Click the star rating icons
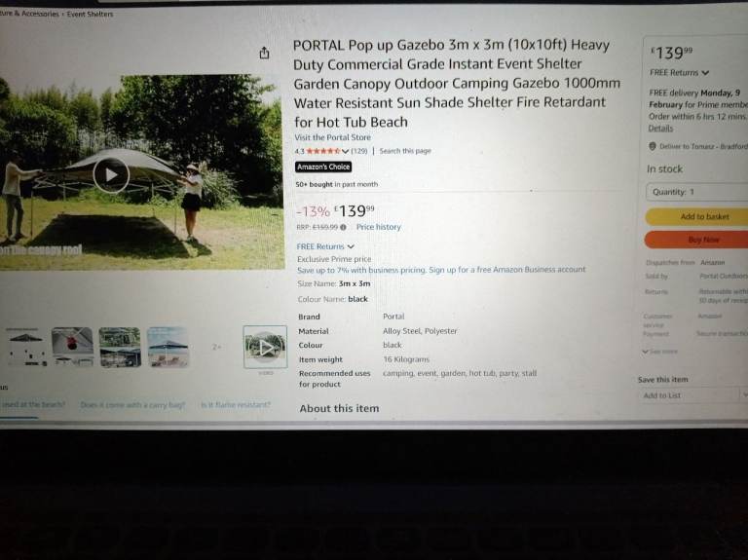Viewport: 748px width, 560px height. point(323,151)
